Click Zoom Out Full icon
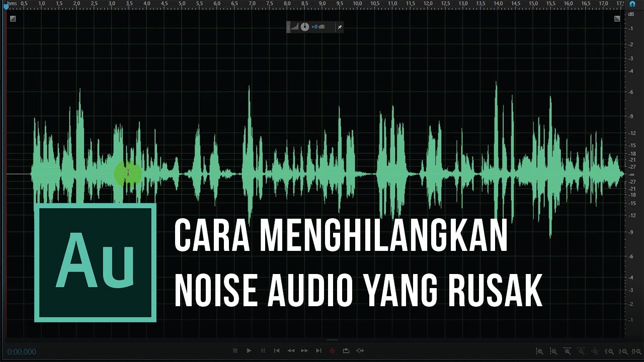 click(595, 351)
